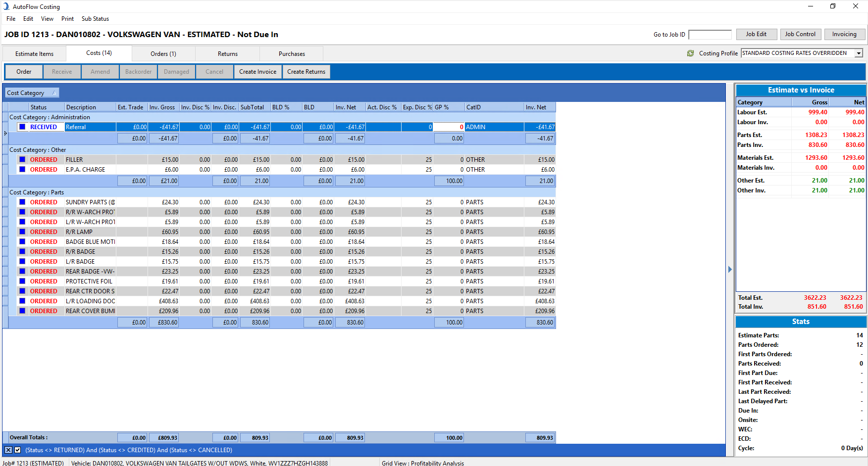
Task: Sort by the Status column header
Action: click(x=47, y=107)
